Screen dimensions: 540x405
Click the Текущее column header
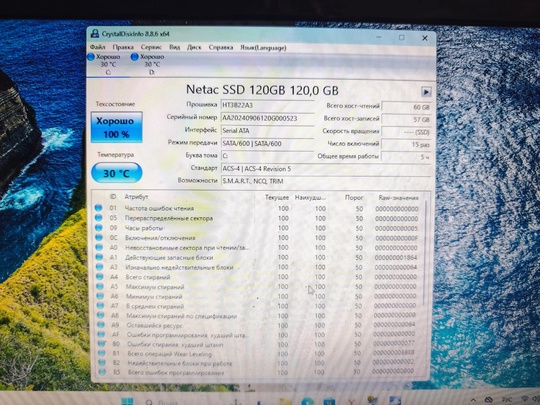(x=277, y=197)
